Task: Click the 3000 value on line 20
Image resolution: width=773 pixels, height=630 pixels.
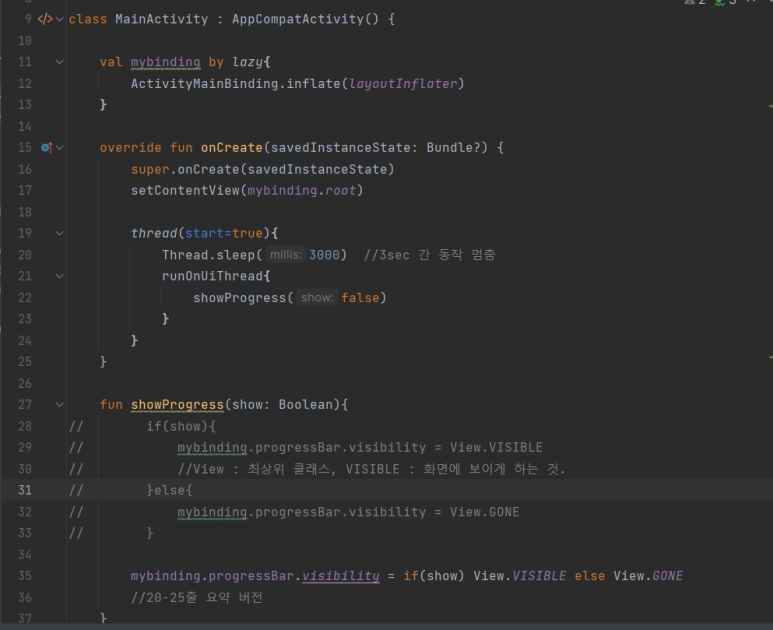Action: [x=324, y=255]
